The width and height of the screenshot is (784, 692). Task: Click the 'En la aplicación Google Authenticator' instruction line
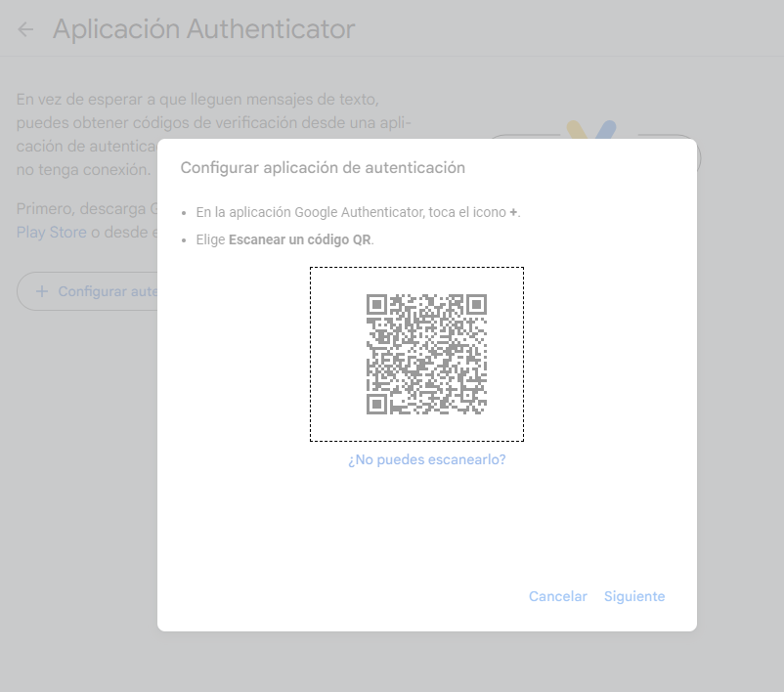[x=358, y=212]
